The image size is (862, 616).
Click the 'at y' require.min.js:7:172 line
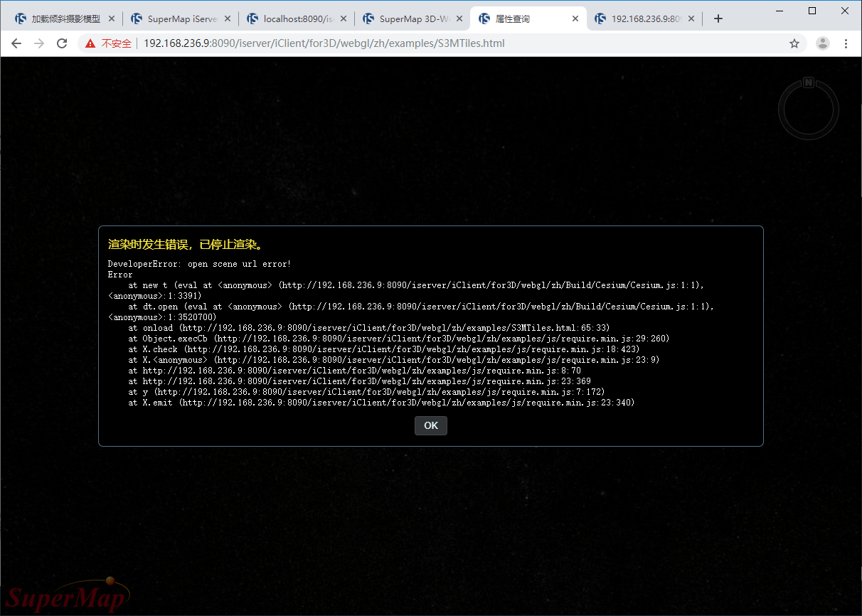click(366, 392)
